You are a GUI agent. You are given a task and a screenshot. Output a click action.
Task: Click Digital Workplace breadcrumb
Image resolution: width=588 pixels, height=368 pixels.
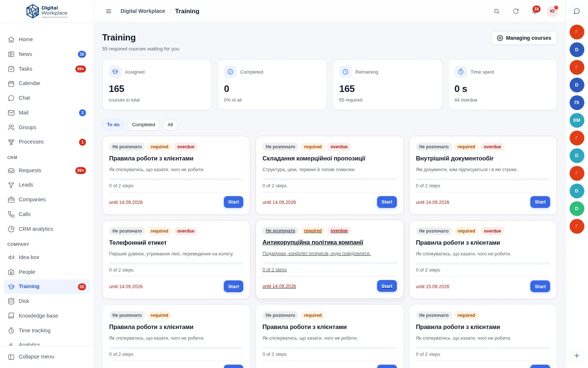tap(143, 11)
